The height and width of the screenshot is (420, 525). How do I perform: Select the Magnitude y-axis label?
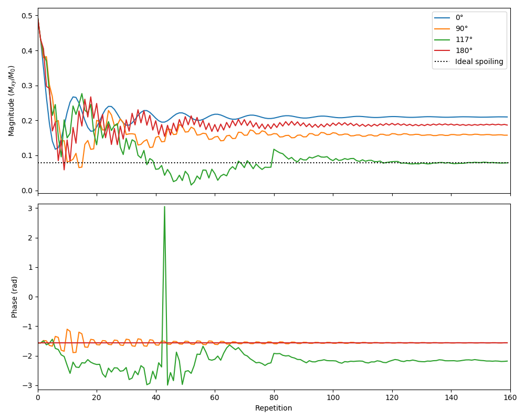coord(11,101)
